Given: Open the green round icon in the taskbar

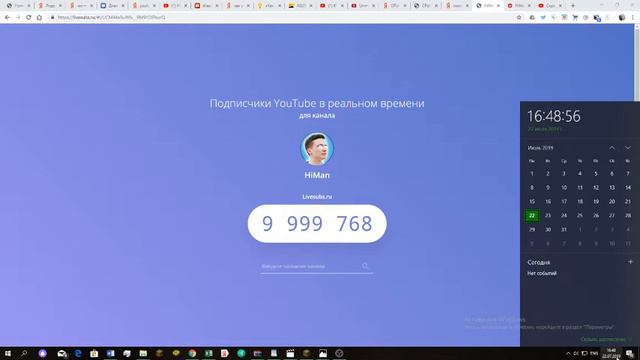Looking at the screenshot, I should pos(241,353).
